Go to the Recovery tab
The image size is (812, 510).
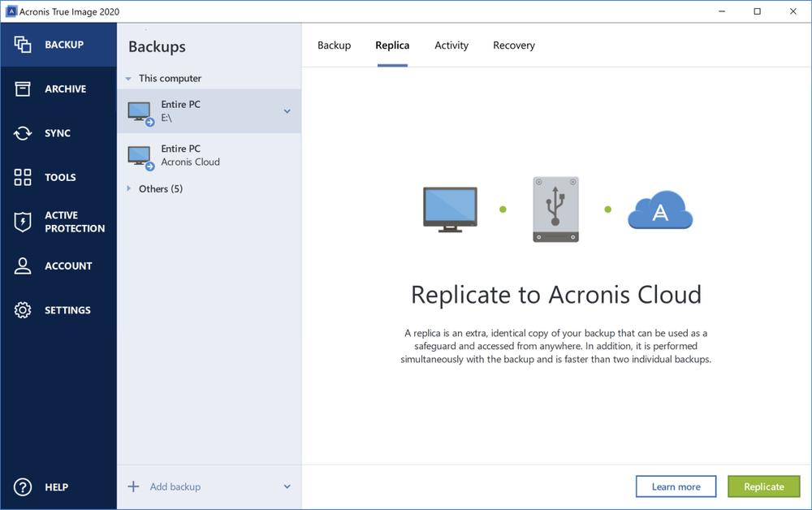click(514, 45)
